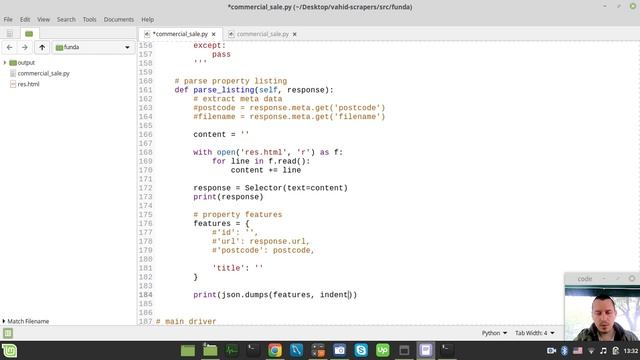640x360 pixels.
Task: Open Bluetooth tray icon
Action: click(564, 351)
